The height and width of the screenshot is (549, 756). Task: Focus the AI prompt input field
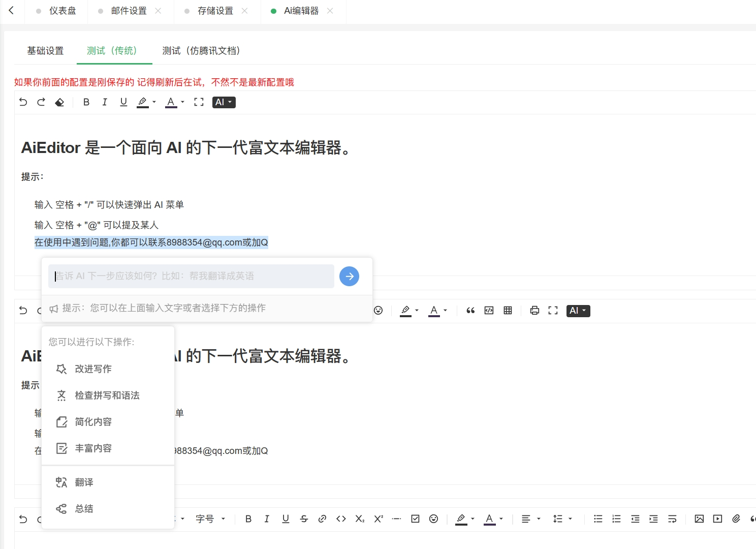191,276
